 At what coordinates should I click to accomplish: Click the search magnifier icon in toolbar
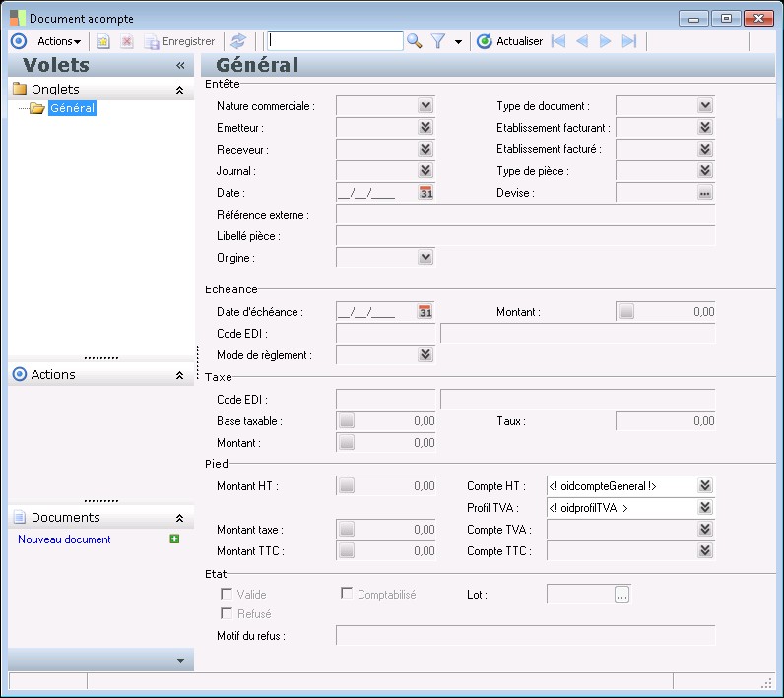[x=415, y=41]
